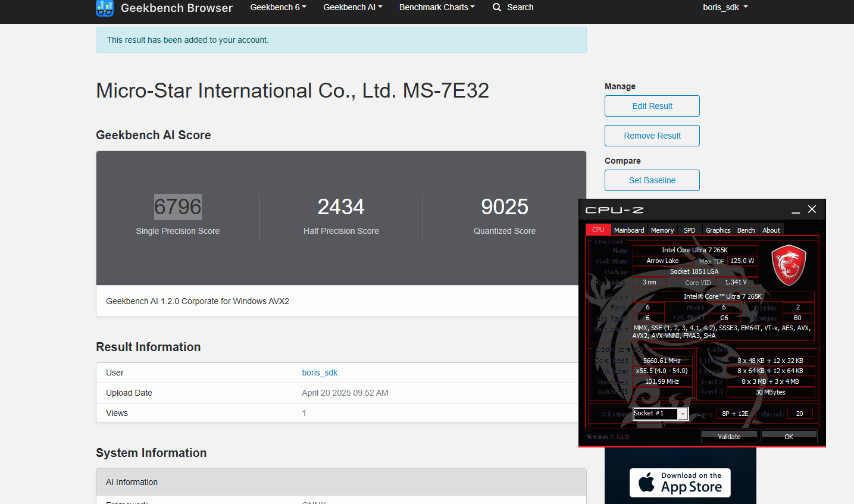854x504 pixels.
Task: Expand the Benchmark Charts menu
Action: [437, 7]
